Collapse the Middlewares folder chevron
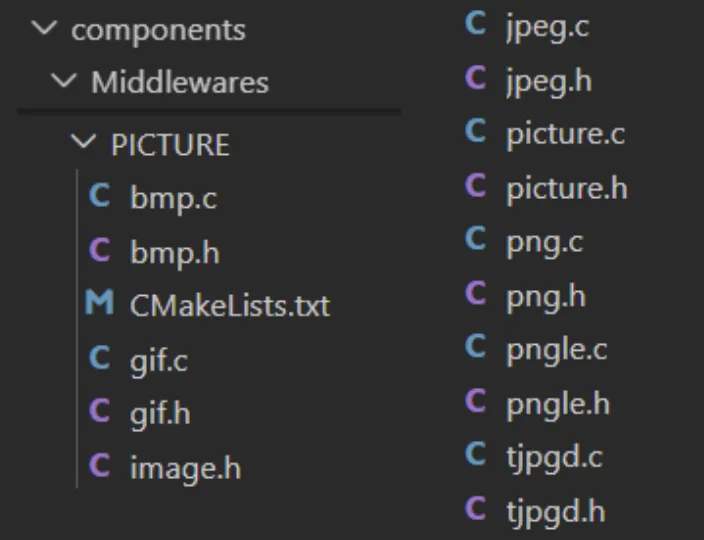 coord(64,81)
